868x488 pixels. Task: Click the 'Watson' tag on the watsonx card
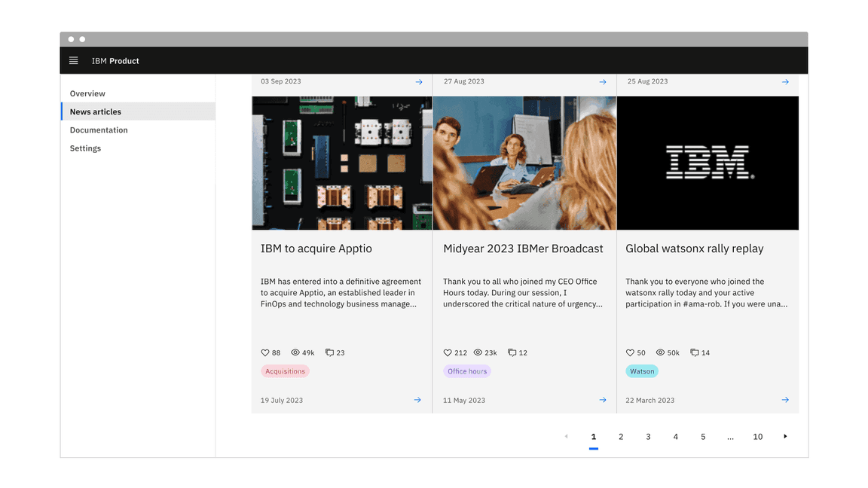(641, 371)
